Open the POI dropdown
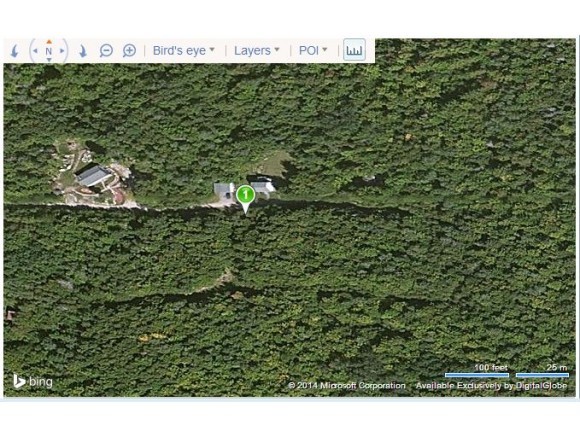The height and width of the screenshot is (436, 580). [313, 50]
